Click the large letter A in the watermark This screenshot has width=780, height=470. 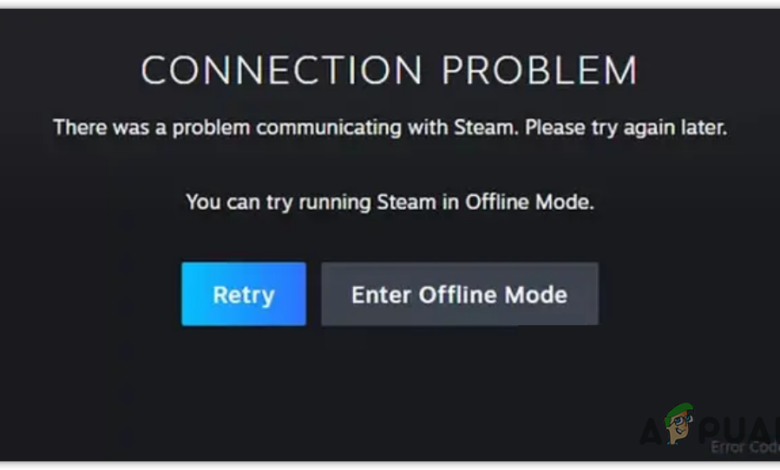pos(651,431)
